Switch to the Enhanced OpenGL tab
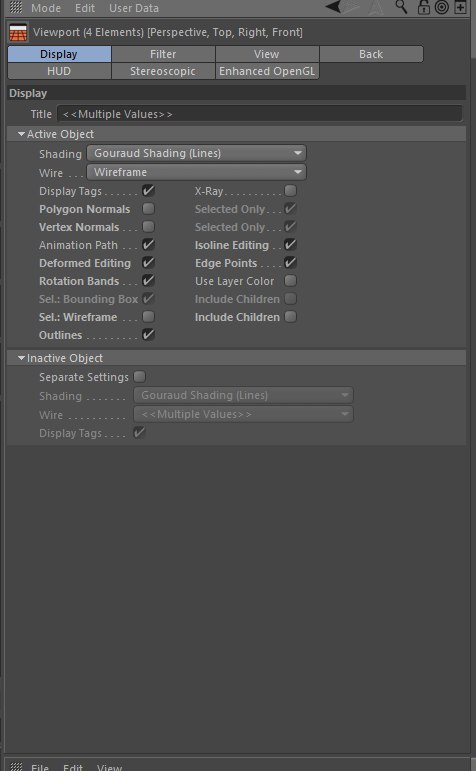 pos(267,71)
